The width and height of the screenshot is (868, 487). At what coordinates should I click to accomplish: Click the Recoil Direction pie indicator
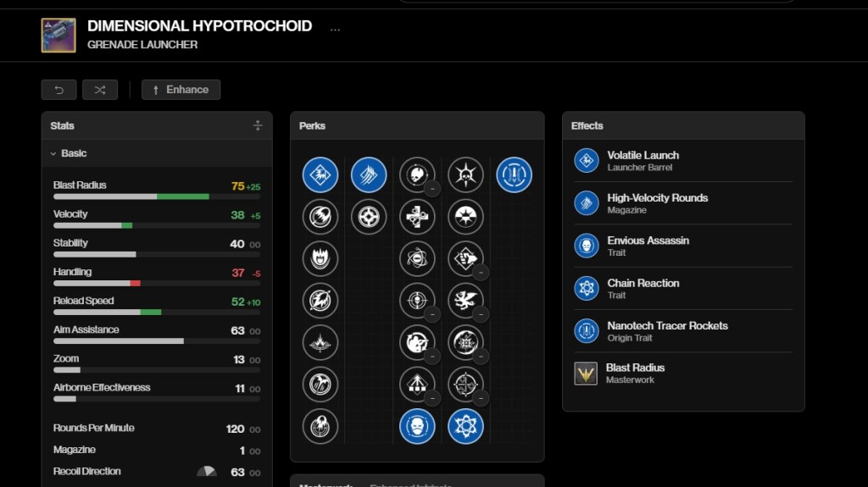click(x=207, y=472)
